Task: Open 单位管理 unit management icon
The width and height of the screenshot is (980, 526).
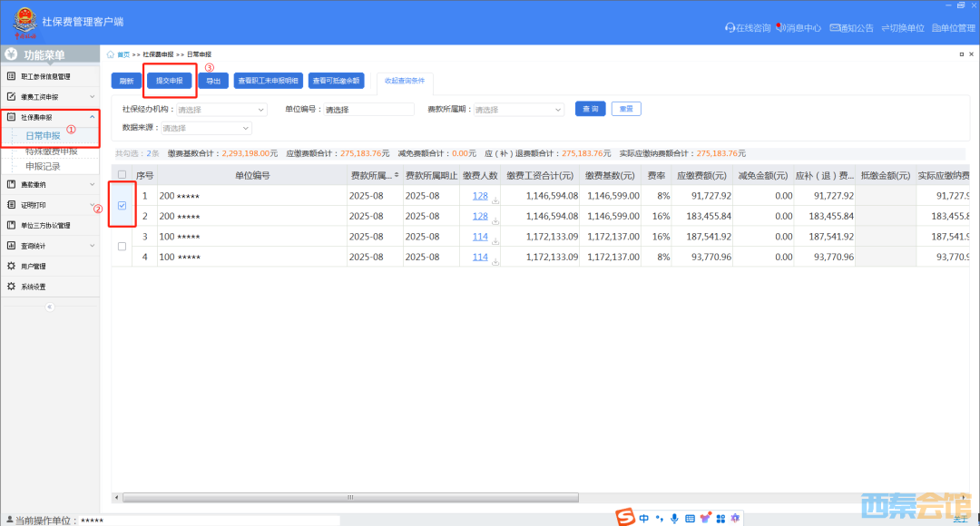Action: click(x=936, y=28)
